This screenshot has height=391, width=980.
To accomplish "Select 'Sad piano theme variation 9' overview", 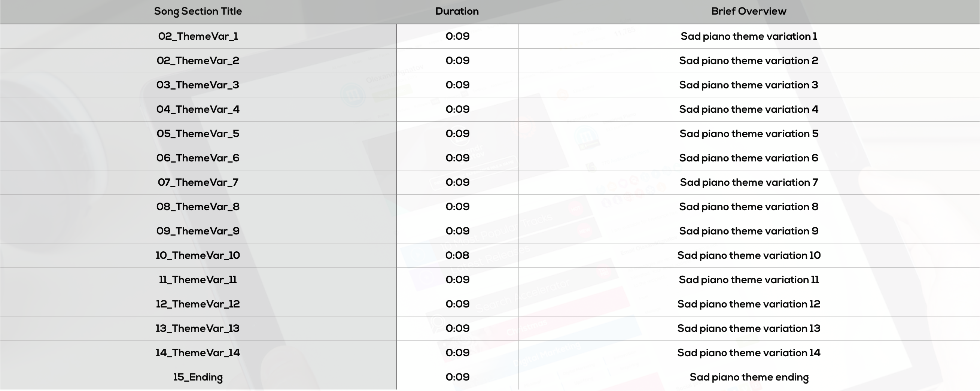I will (749, 231).
